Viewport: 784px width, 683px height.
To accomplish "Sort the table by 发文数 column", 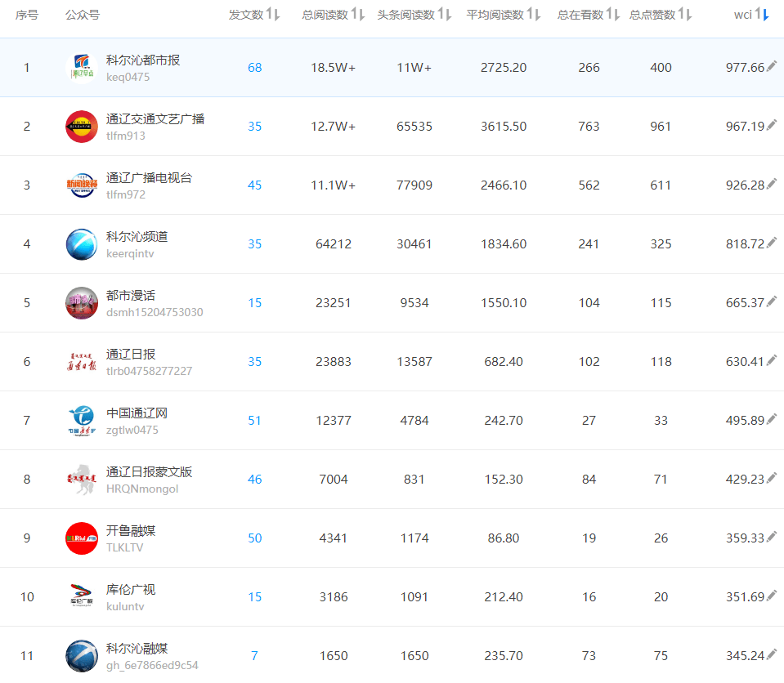I will [254, 15].
